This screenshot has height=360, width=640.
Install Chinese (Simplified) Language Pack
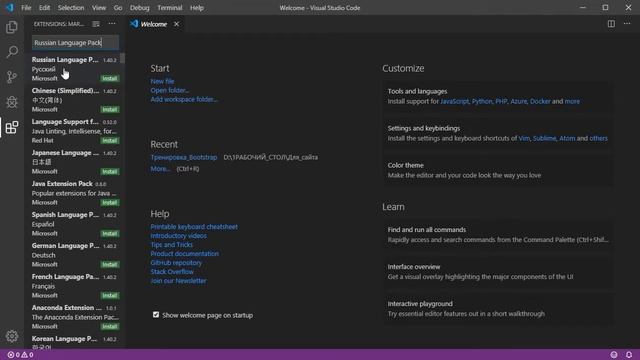(x=110, y=109)
